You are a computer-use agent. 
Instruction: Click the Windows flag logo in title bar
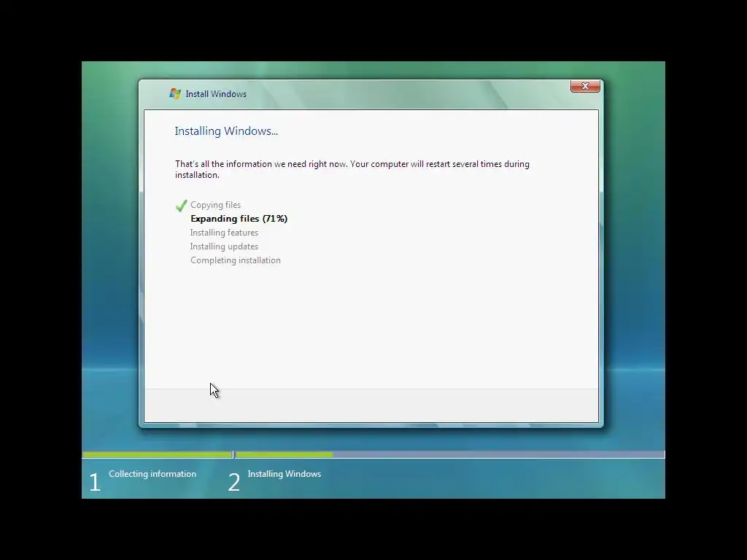click(x=175, y=94)
